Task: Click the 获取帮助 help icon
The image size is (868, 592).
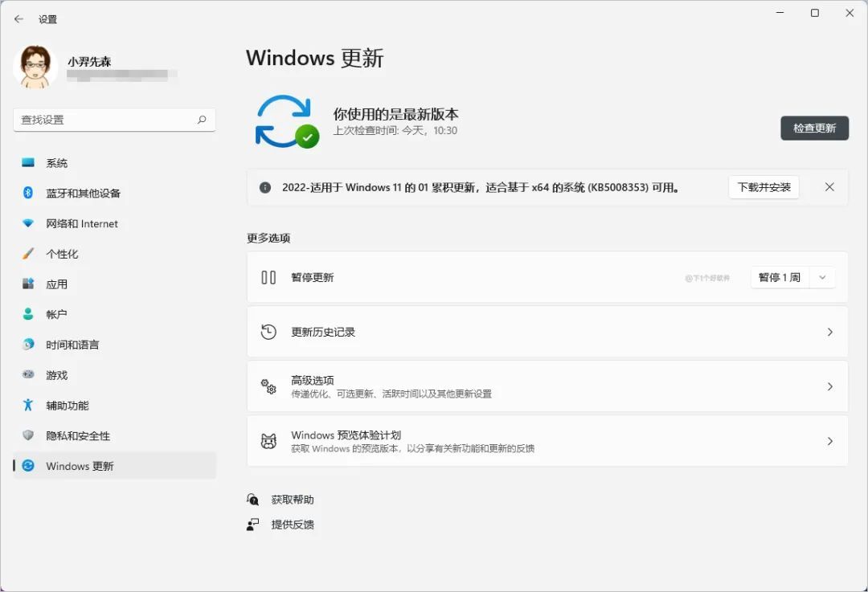Action: tap(252, 499)
